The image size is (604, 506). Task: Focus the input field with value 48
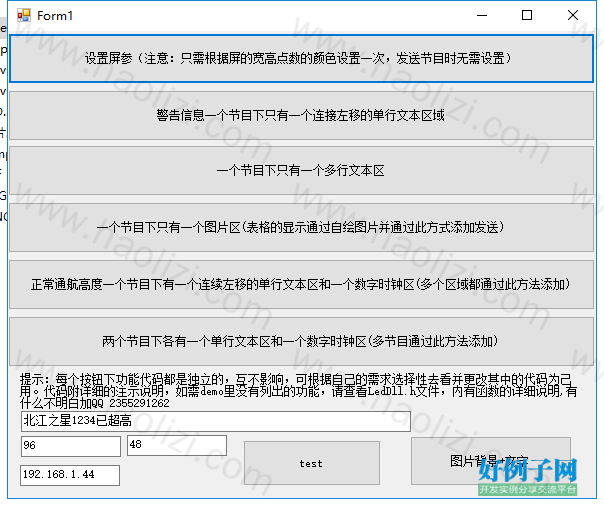pos(177,446)
